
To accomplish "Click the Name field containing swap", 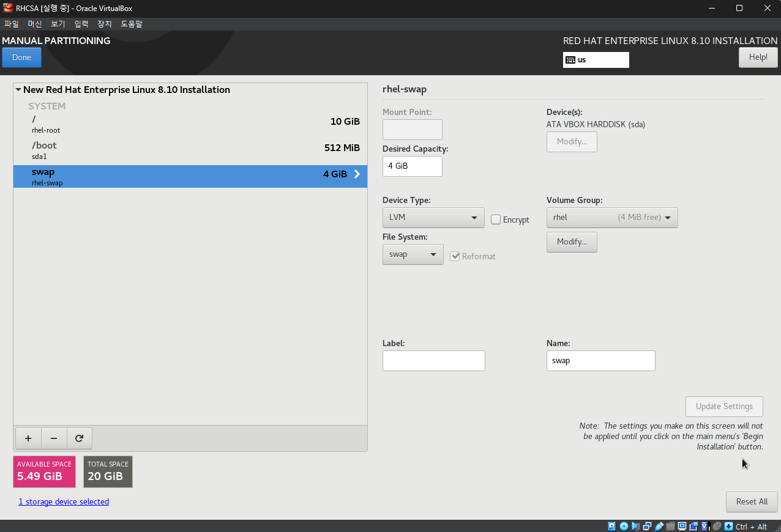I will (601, 361).
